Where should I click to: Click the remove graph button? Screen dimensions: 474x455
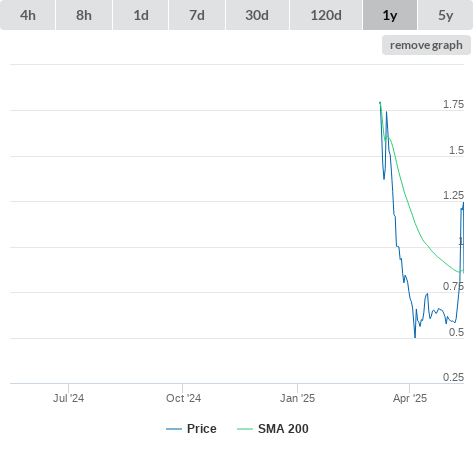426,45
